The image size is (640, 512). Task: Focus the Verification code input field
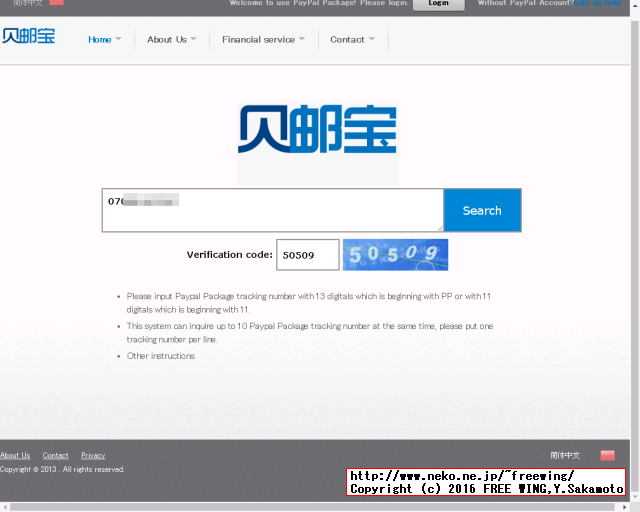[308, 255]
